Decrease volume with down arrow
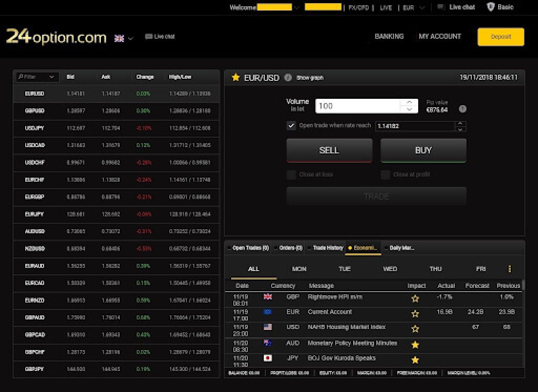 pos(409,109)
